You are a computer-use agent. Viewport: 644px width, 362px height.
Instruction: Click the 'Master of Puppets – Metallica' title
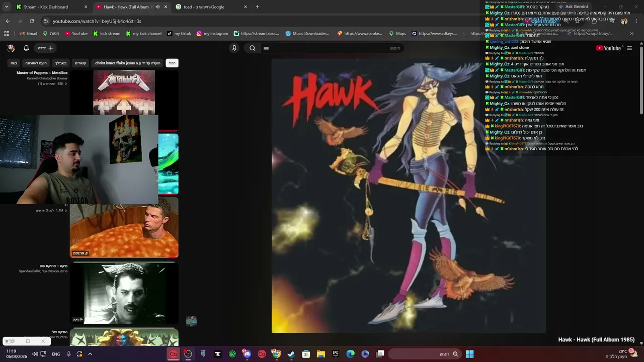42,73
